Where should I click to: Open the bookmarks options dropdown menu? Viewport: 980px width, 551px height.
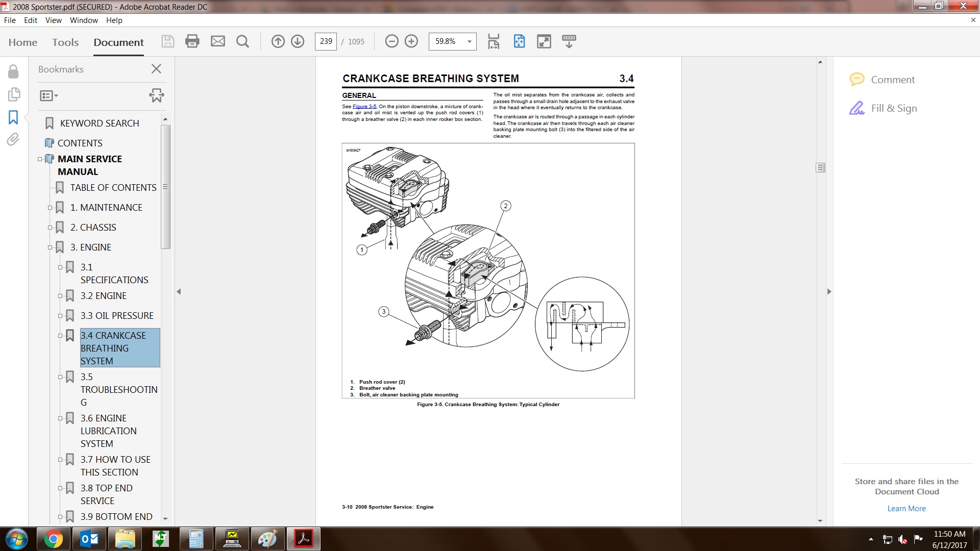(x=49, y=95)
